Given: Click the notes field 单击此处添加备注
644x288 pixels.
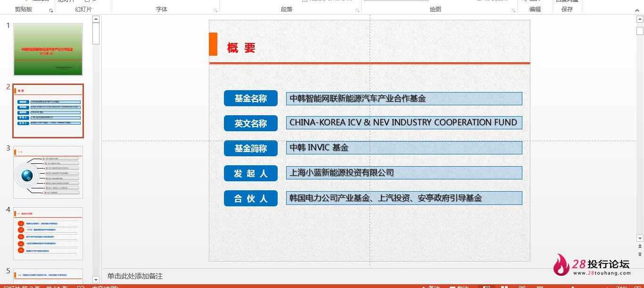Looking at the screenshot, I should [x=135, y=276].
